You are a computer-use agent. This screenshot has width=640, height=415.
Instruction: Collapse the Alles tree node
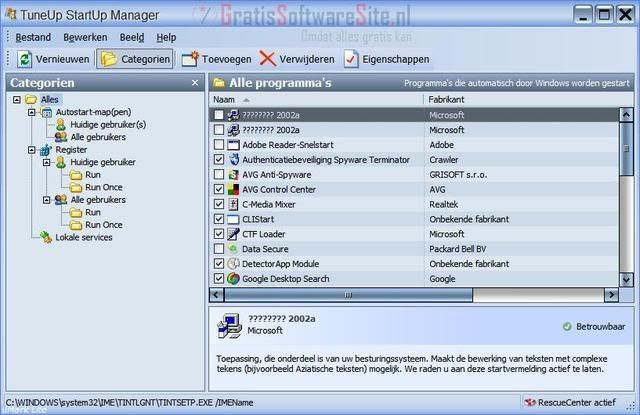tap(17, 100)
